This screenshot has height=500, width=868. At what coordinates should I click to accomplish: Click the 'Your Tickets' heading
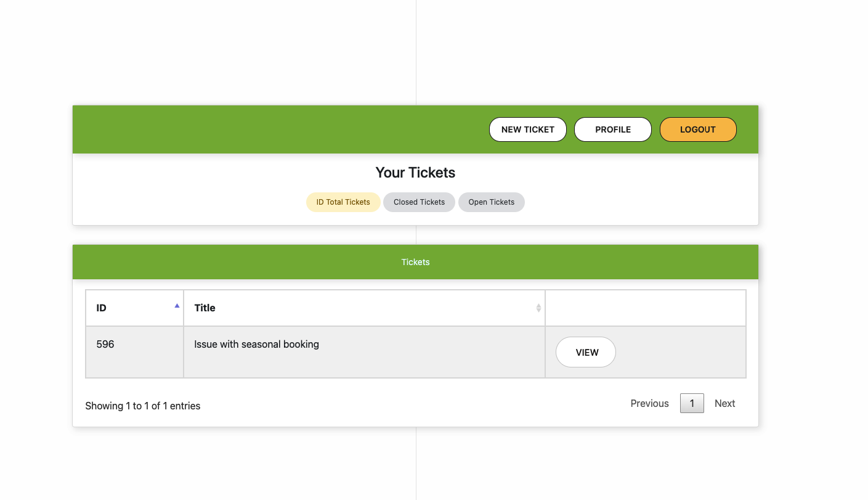[x=415, y=173]
